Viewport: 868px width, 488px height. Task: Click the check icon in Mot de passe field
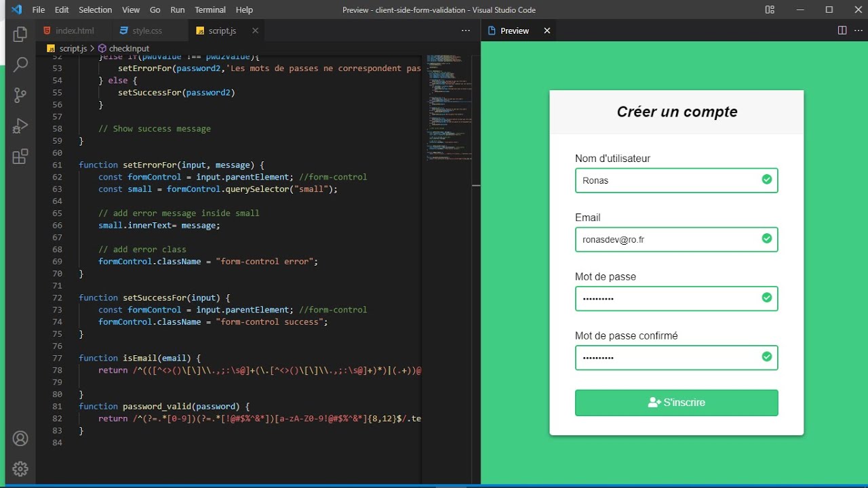tap(766, 298)
